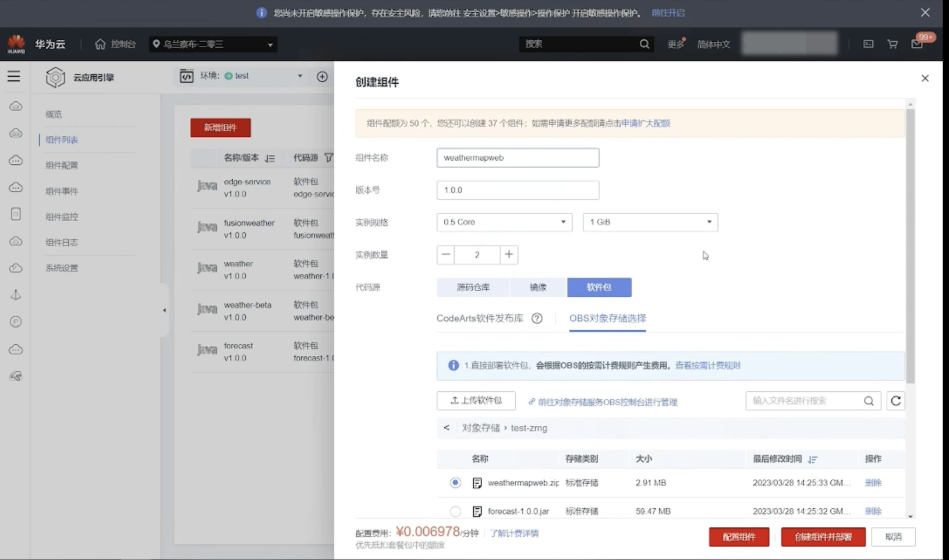Open 组件事件 in the side menu

click(62, 191)
